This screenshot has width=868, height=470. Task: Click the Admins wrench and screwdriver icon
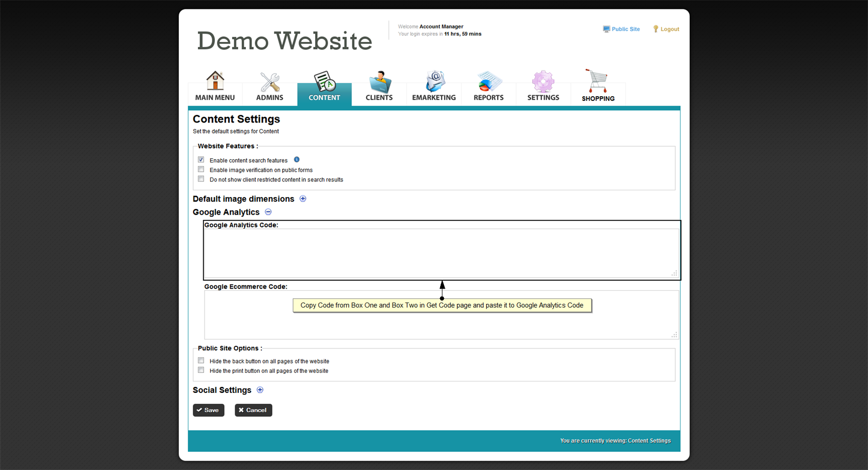[x=270, y=82]
